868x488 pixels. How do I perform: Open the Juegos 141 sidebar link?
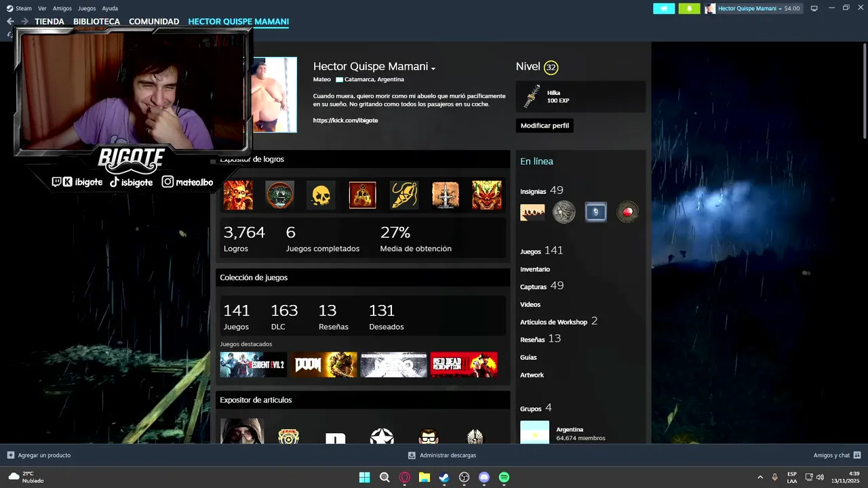tap(542, 251)
